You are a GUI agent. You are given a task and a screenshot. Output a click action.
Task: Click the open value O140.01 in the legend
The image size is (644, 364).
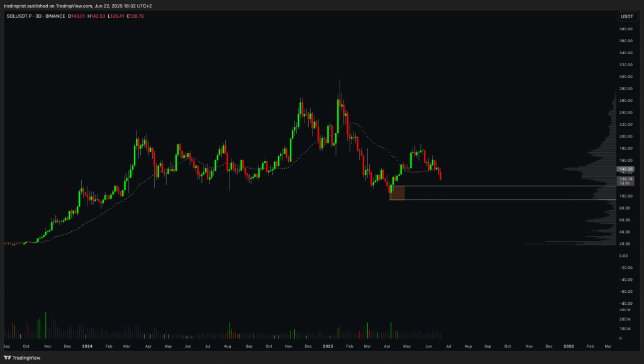[x=76, y=16]
